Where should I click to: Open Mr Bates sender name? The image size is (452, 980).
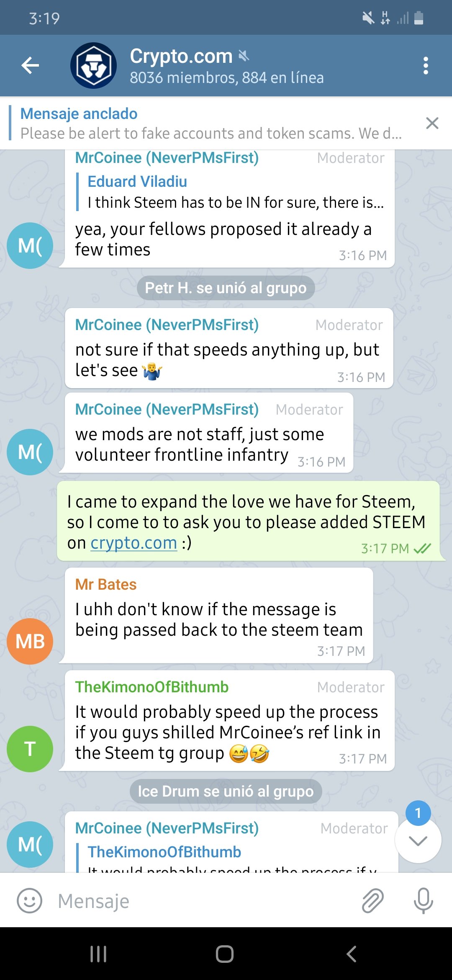[106, 584]
